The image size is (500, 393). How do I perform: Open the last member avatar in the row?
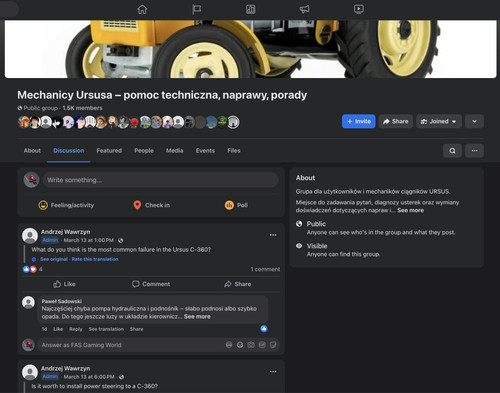click(x=233, y=122)
